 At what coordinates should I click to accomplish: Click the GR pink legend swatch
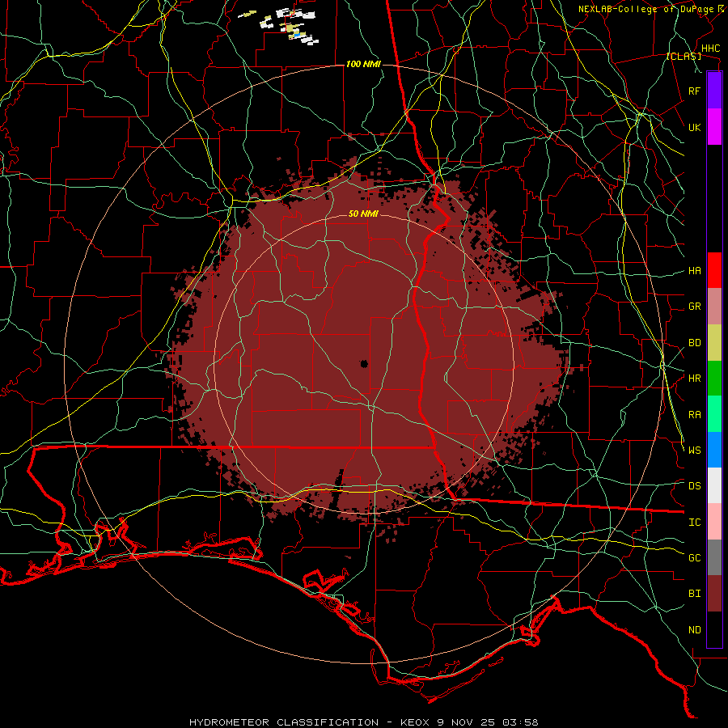coord(714,307)
